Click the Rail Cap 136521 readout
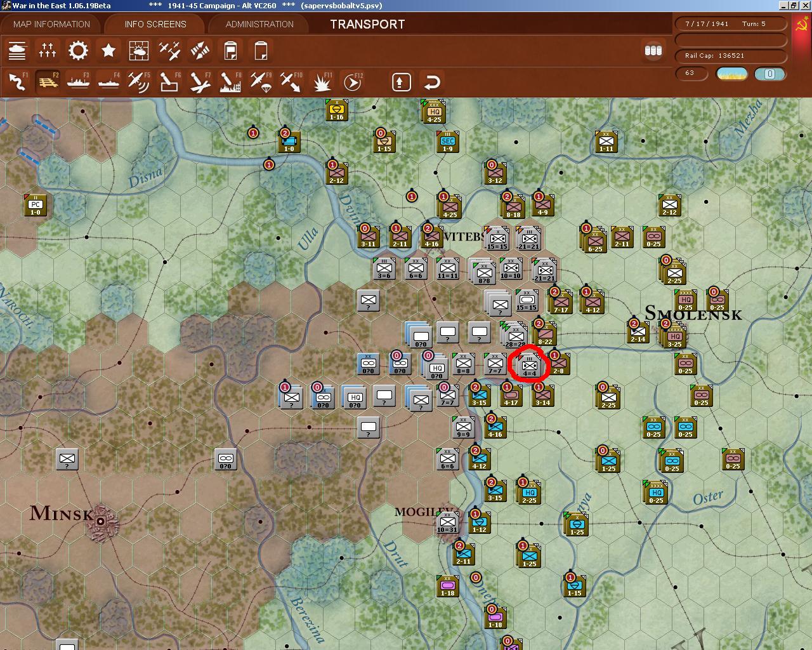812x650 pixels. point(731,55)
